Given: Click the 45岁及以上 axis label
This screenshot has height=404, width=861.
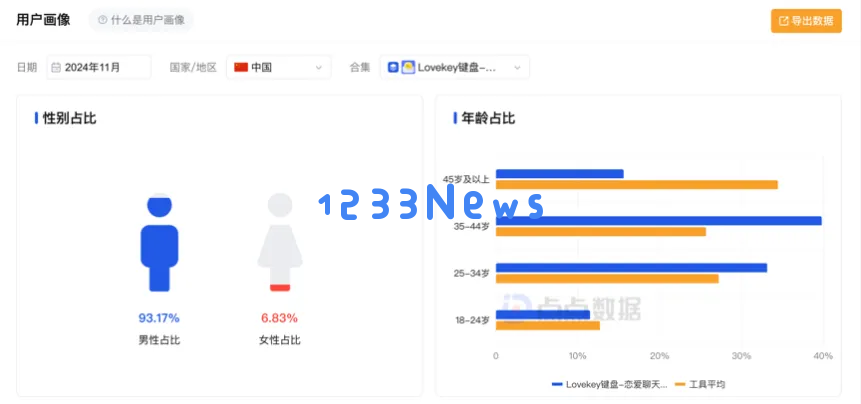Looking at the screenshot, I should coord(466,179).
